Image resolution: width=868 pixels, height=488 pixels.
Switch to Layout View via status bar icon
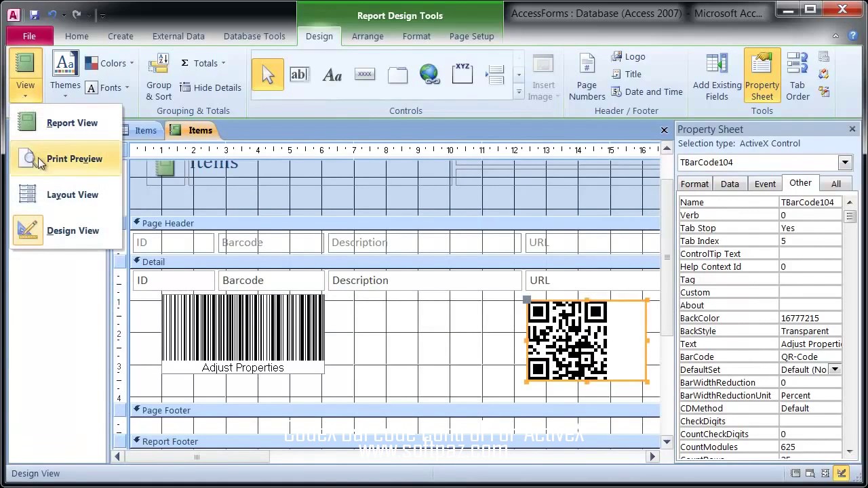coord(825,473)
